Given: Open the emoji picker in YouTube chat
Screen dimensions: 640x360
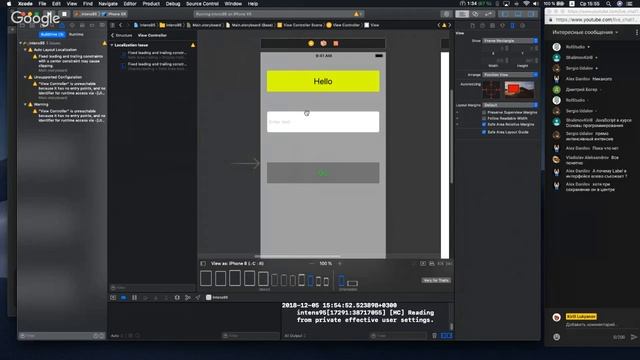Looking at the screenshot, I should [556, 337].
